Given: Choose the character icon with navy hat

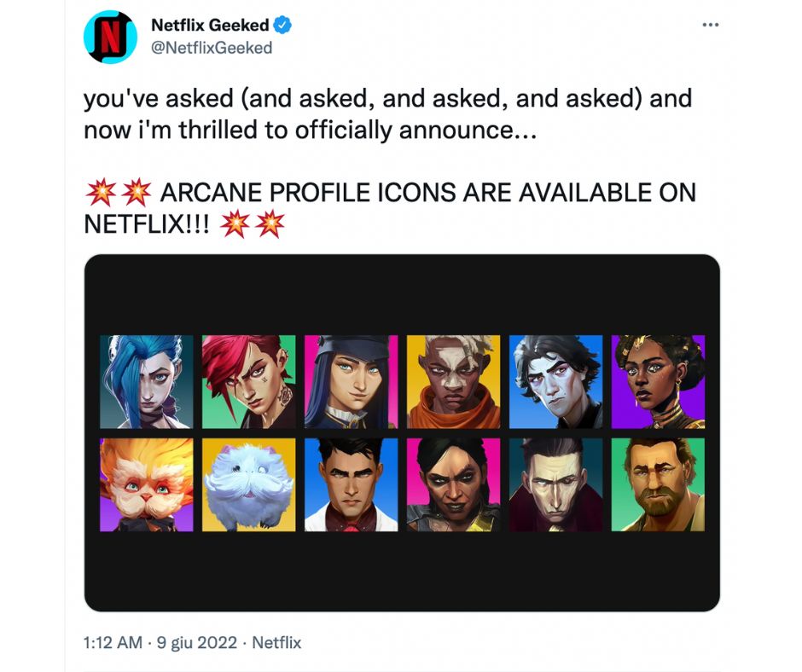Looking at the screenshot, I should tap(351, 381).
